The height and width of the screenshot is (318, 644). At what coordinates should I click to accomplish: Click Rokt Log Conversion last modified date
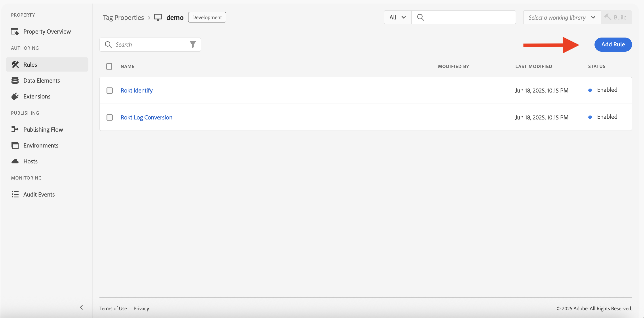click(x=542, y=117)
